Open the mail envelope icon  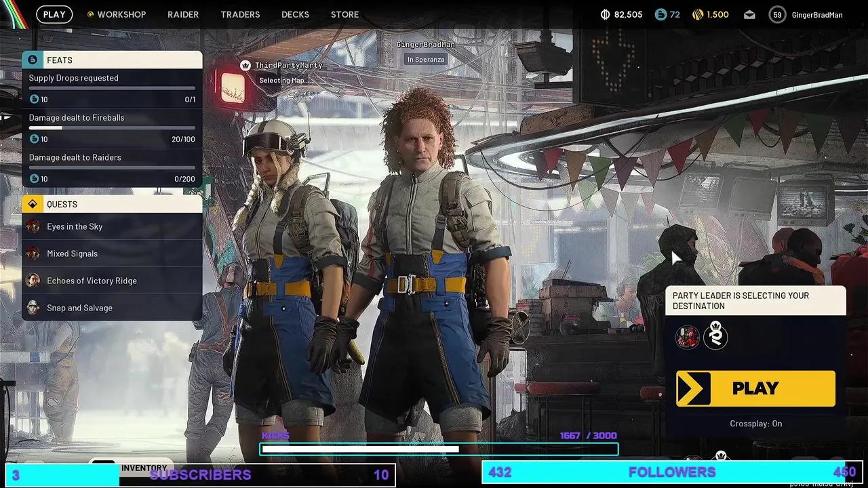(x=749, y=14)
